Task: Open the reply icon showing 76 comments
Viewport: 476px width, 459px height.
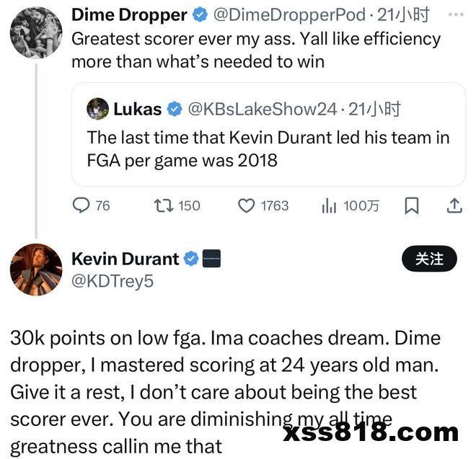Action: pos(81,205)
